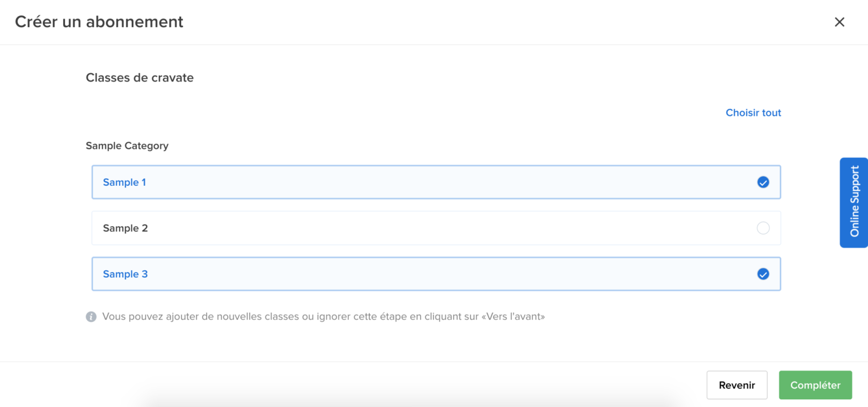Click the Sample 2 label text
868x407 pixels.
pyautogui.click(x=126, y=228)
